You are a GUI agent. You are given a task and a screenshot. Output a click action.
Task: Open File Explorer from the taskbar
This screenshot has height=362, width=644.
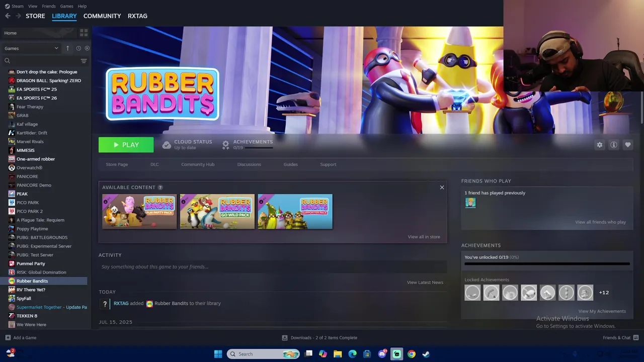point(338,354)
